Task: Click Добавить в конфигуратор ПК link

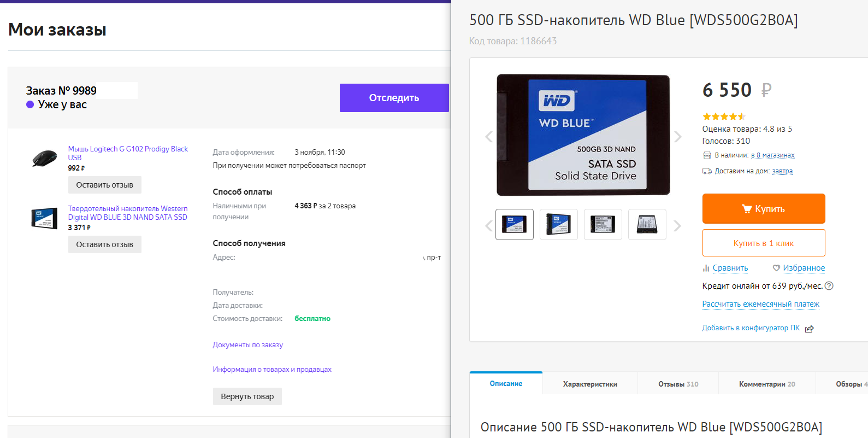Action: (751, 328)
